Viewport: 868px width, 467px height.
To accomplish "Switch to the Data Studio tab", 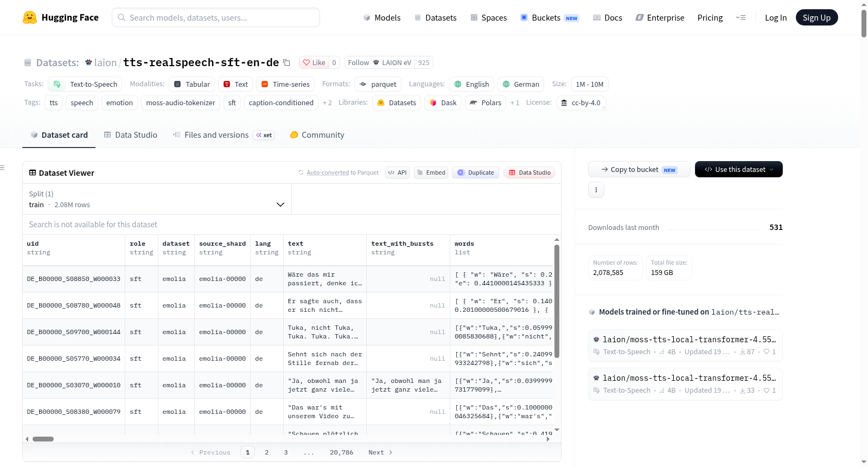I will (131, 135).
